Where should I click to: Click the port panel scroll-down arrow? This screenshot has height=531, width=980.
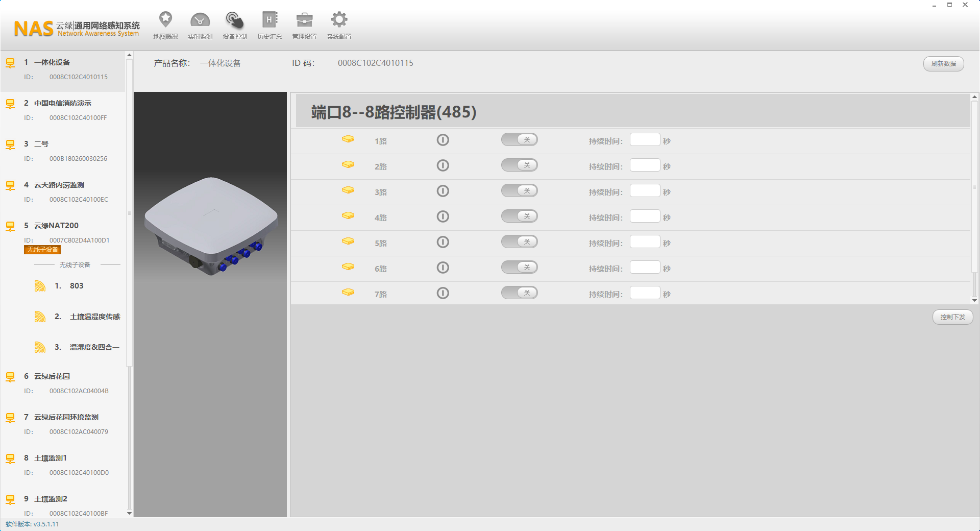pyautogui.click(x=974, y=300)
